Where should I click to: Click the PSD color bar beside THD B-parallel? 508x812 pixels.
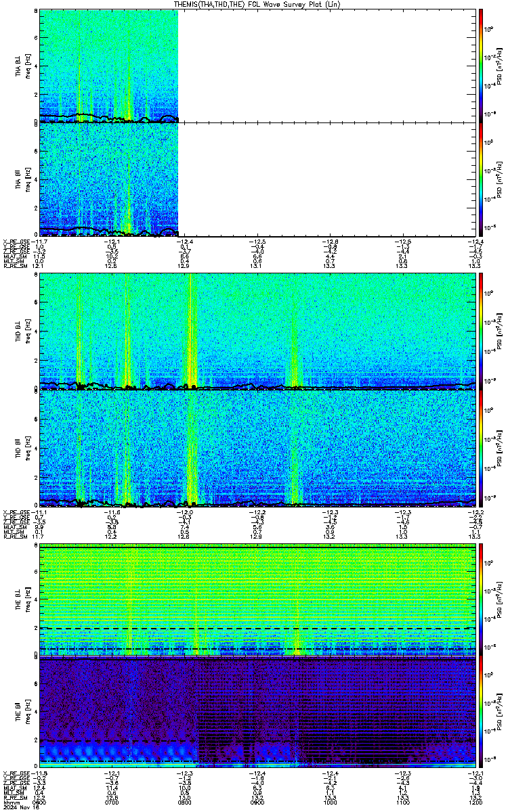tap(482, 448)
